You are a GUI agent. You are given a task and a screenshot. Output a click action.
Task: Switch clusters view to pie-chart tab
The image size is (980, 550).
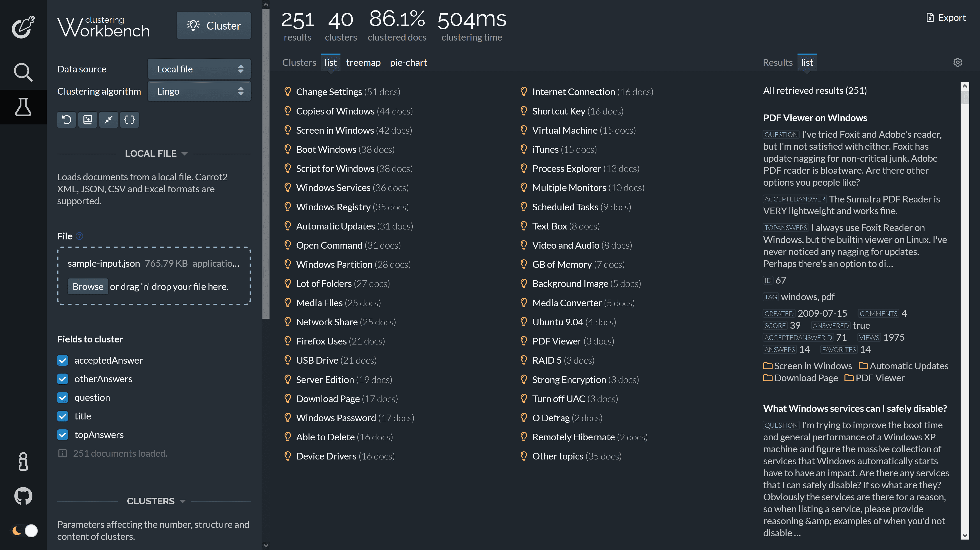[408, 63]
